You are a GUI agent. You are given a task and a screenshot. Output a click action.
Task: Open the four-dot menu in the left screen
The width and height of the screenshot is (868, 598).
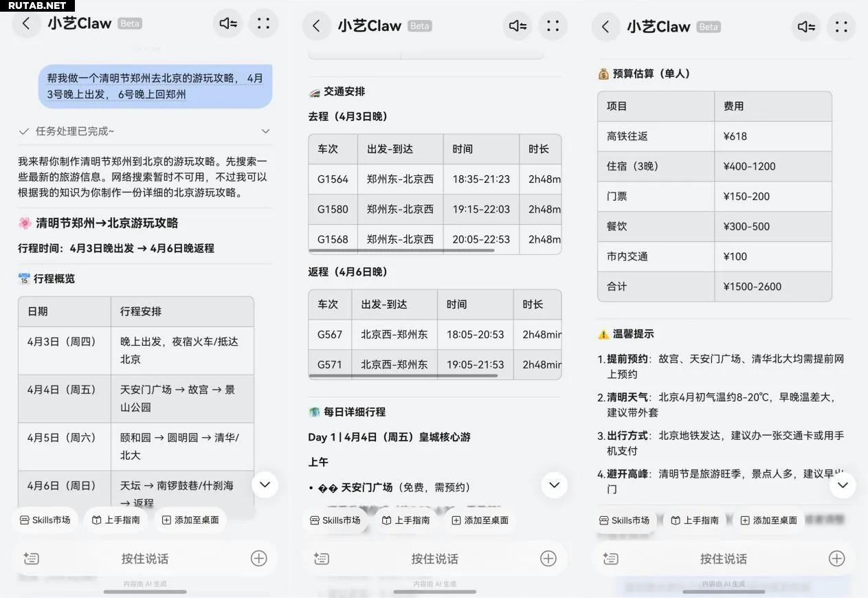[x=263, y=24]
